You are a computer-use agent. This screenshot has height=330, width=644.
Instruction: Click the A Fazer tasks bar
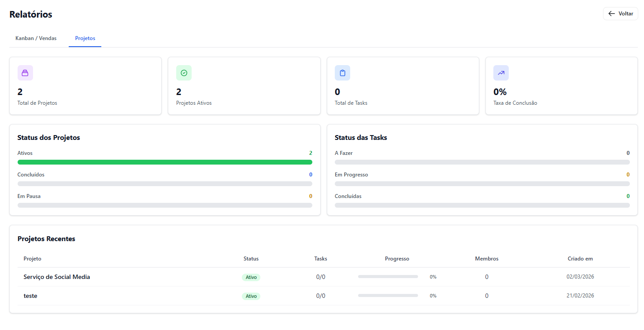[482, 162]
